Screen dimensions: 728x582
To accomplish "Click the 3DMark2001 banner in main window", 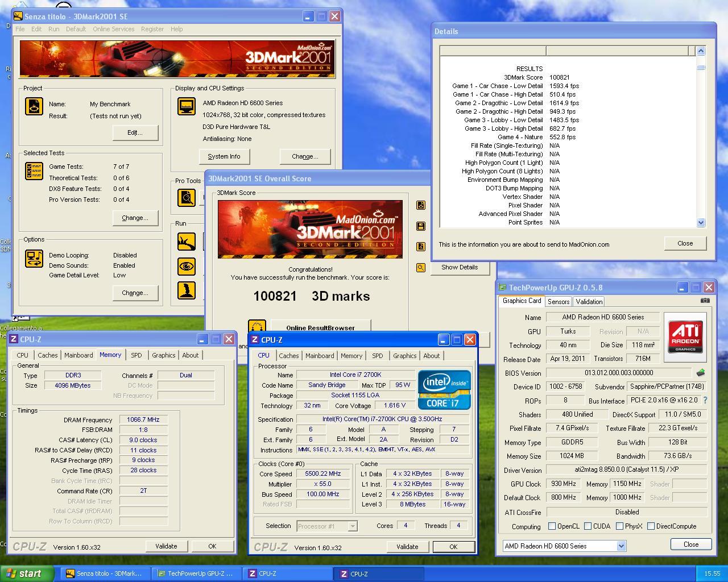I will (177, 59).
